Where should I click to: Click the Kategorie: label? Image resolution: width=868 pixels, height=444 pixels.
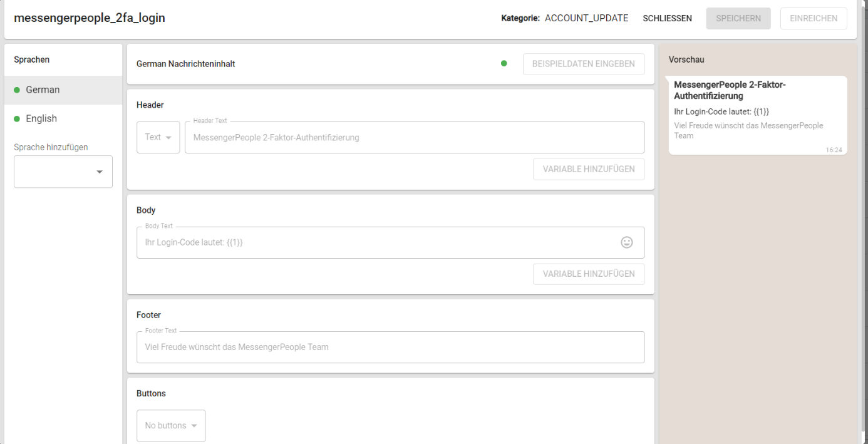[520, 18]
